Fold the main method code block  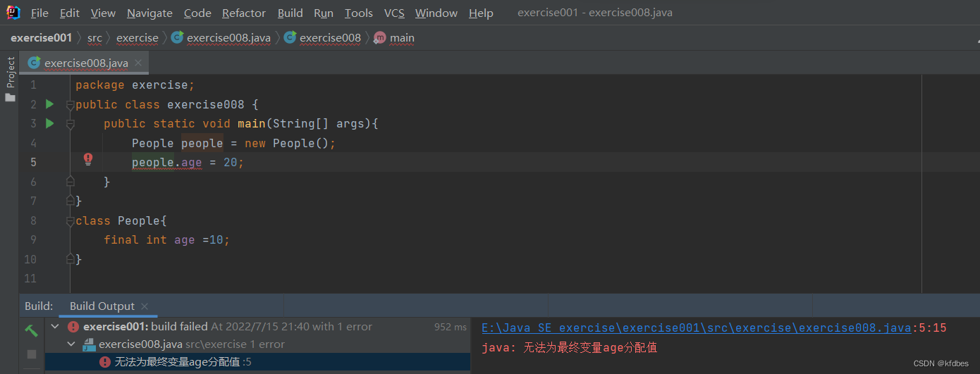click(70, 124)
